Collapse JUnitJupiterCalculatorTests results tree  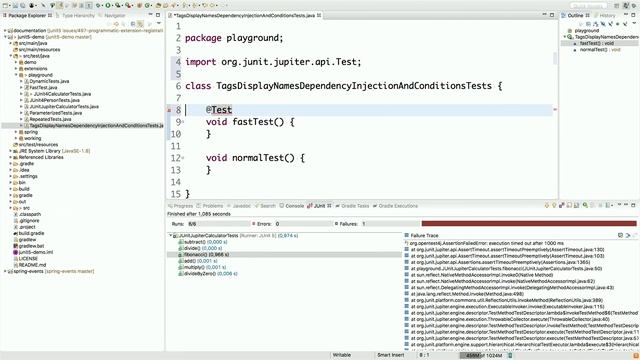(x=171, y=236)
